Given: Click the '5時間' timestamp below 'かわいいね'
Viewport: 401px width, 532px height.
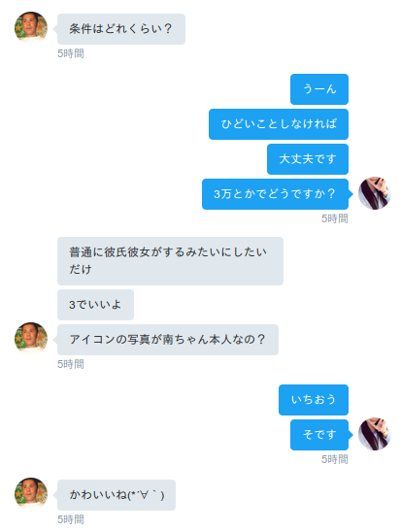Looking at the screenshot, I should tap(71, 519).
